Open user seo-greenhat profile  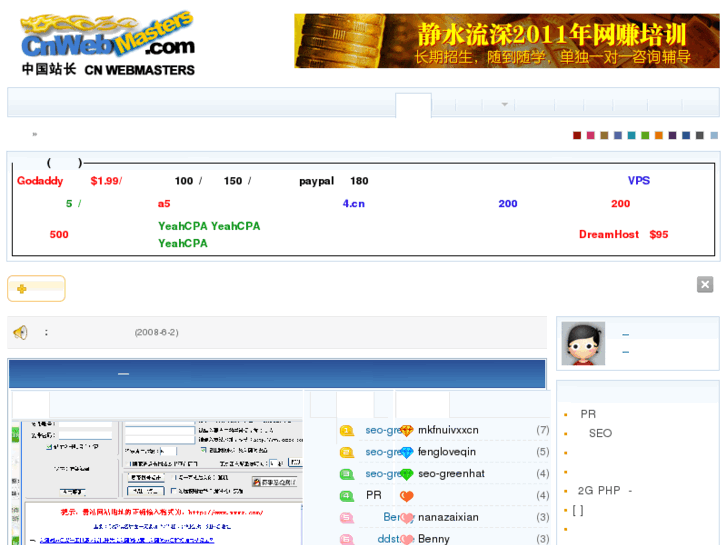451,474
